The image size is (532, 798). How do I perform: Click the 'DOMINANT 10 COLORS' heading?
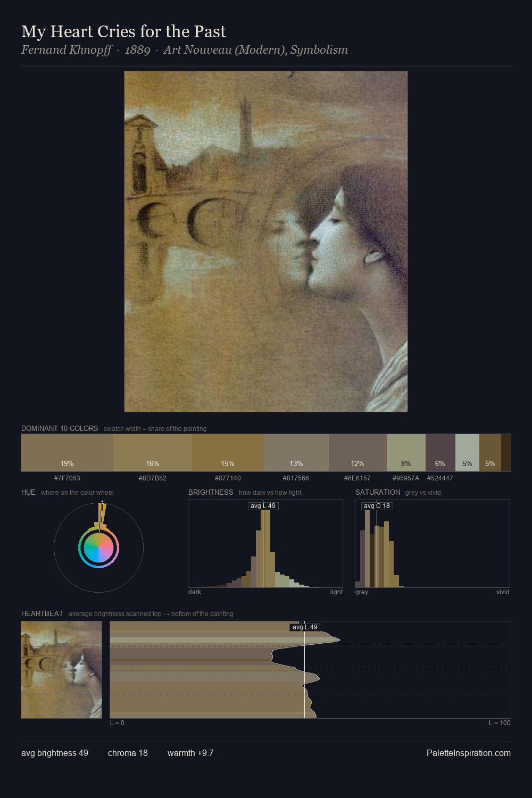tap(60, 428)
